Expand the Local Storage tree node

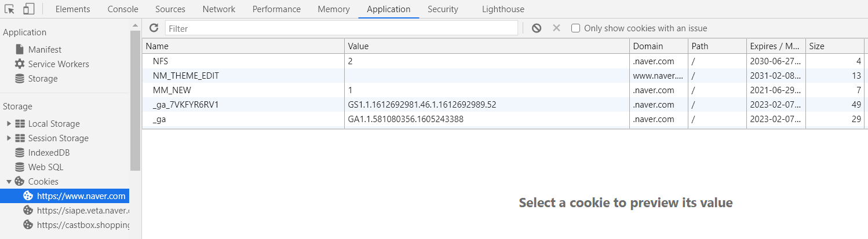[x=9, y=123]
